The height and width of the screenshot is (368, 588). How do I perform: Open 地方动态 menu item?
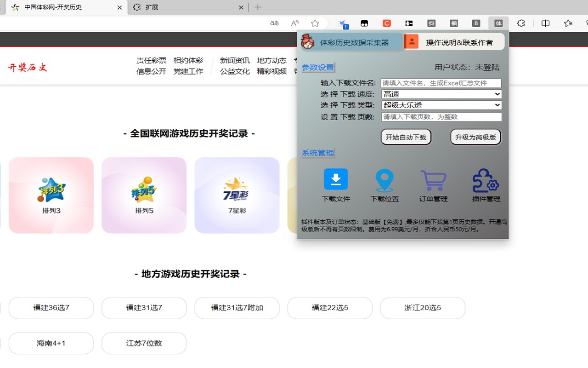272,61
